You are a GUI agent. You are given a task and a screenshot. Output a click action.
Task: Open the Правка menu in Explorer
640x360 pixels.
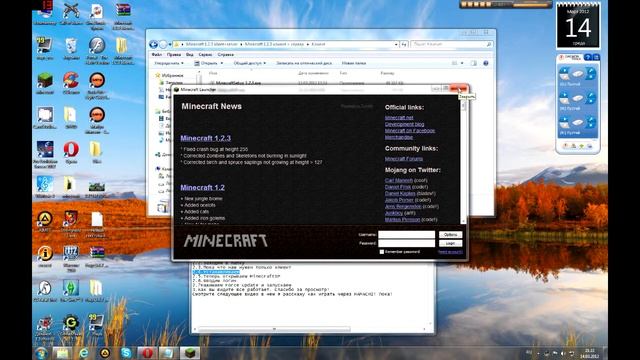click(x=174, y=54)
